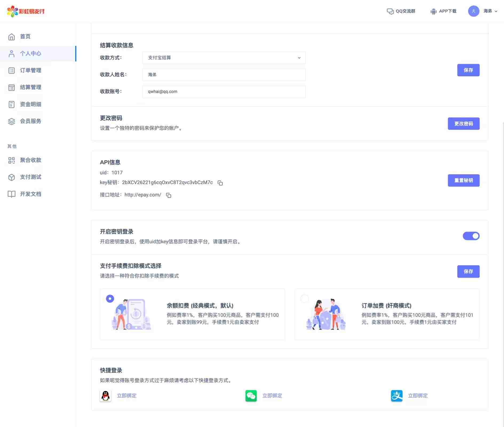504x427 pixels.
Task: Select the 支付测试 payment test icon
Action: click(11, 177)
